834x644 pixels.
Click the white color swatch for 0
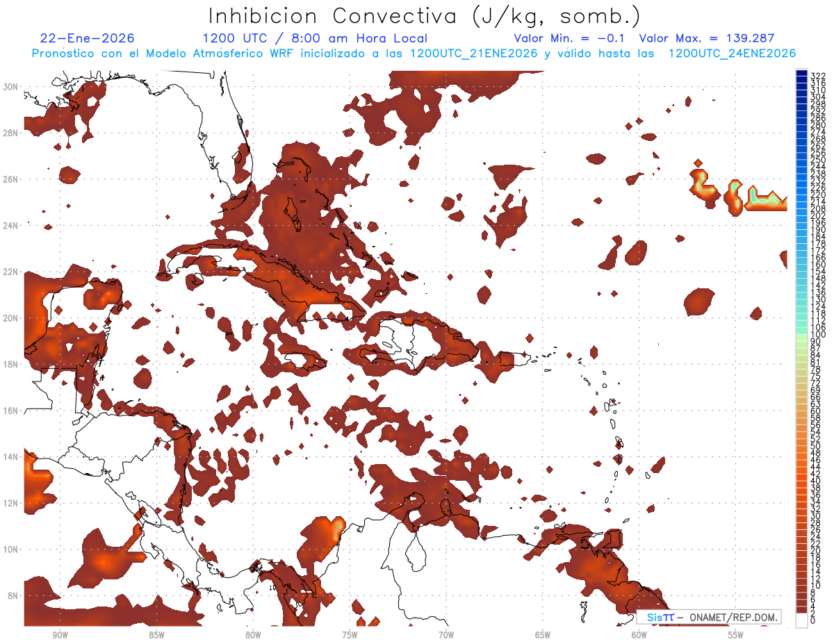click(x=801, y=619)
